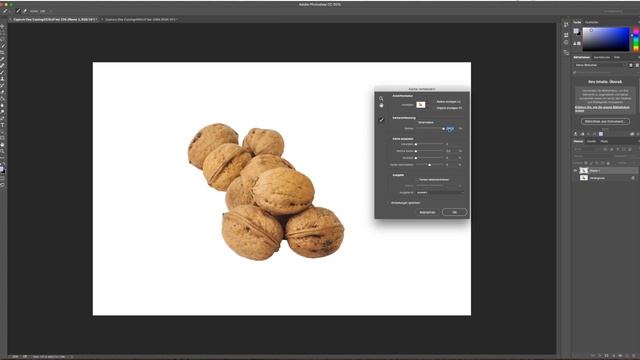Click the Ebene 1 layer thumbnail

point(584,171)
